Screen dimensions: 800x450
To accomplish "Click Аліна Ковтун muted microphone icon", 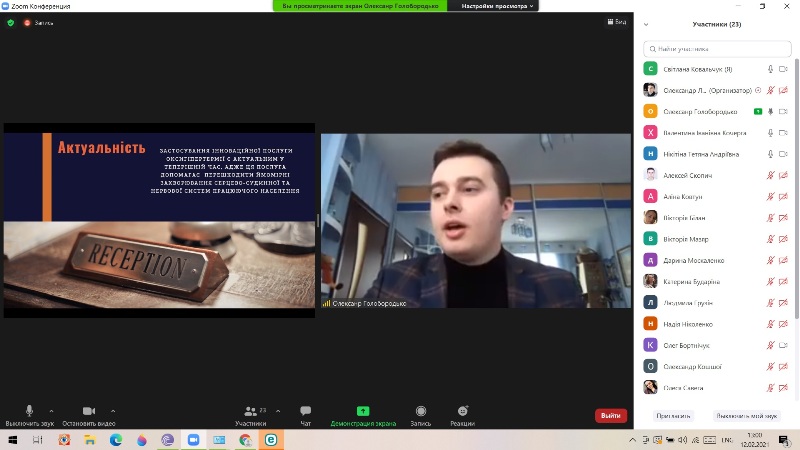I will 770,196.
